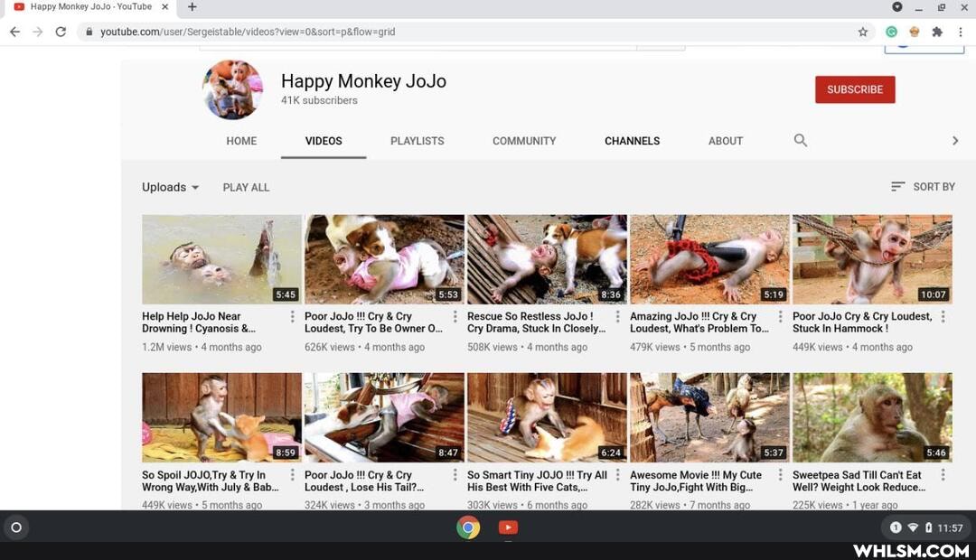This screenshot has height=560, width=976.
Task: Open the YouTube app on the shelf
Action: [508, 527]
